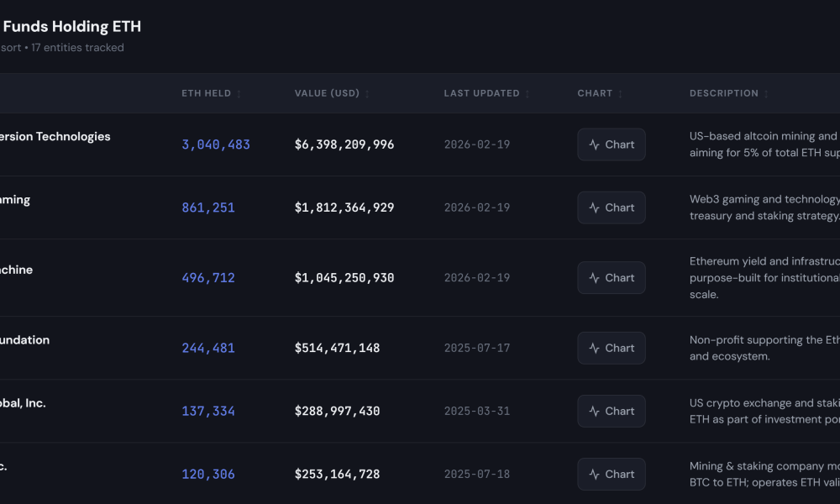Open the Chart for Version Technologies
This screenshot has height=504, width=840.
(611, 144)
